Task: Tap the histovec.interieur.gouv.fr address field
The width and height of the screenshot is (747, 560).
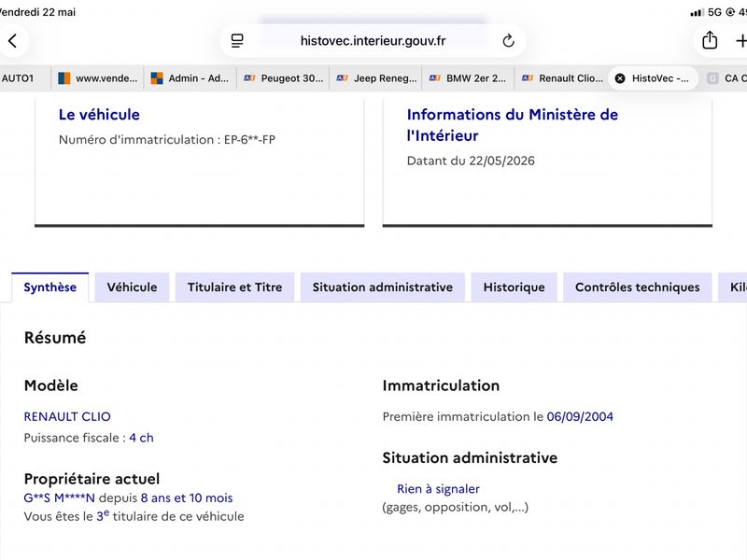Action: coord(373,41)
